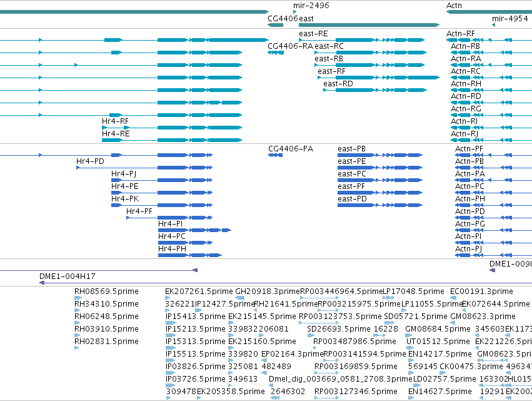Select the mir-4954 gene label
This screenshot has width=532, height=401.
pos(510,19)
